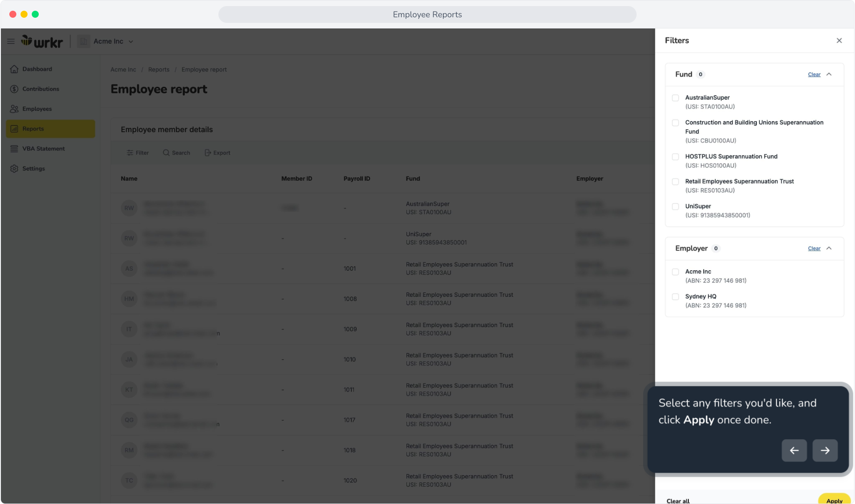Image resolution: width=855 pixels, height=504 pixels.
Task: Open the Employees sidebar item
Action: coord(50,109)
